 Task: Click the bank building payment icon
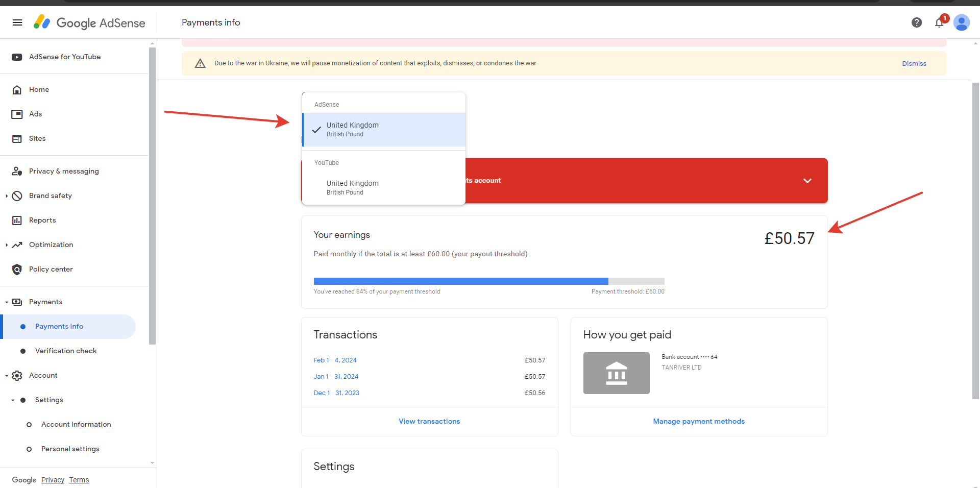pyautogui.click(x=617, y=373)
